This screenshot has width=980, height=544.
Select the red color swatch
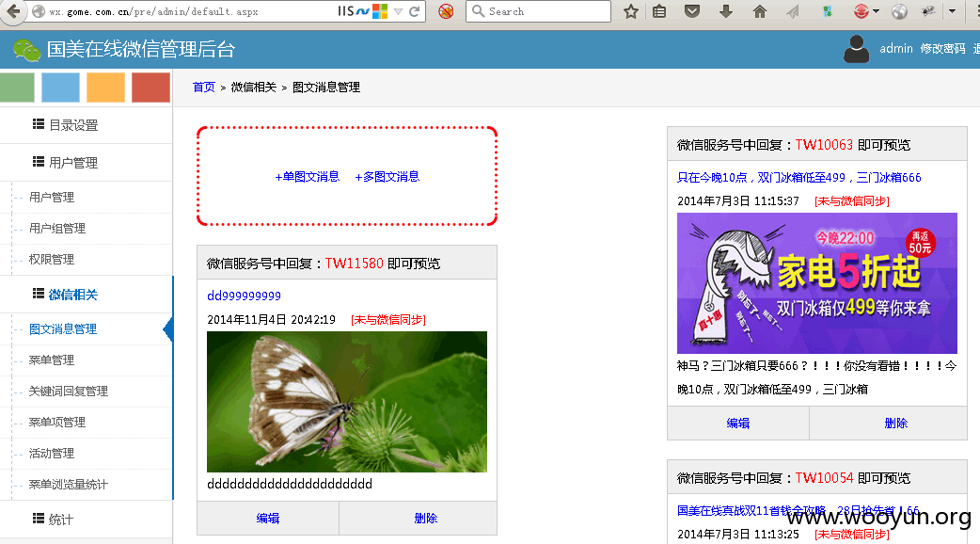(x=150, y=87)
